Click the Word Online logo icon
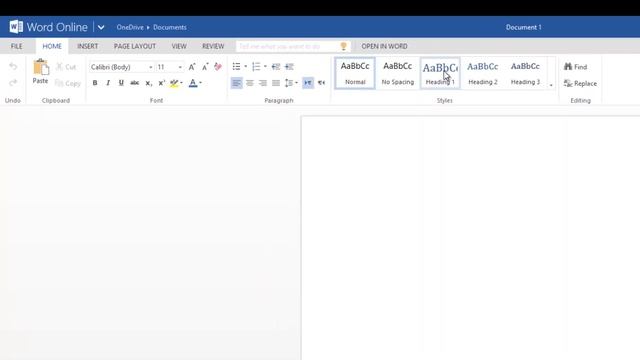The height and width of the screenshot is (360, 640). pyautogui.click(x=16, y=27)
